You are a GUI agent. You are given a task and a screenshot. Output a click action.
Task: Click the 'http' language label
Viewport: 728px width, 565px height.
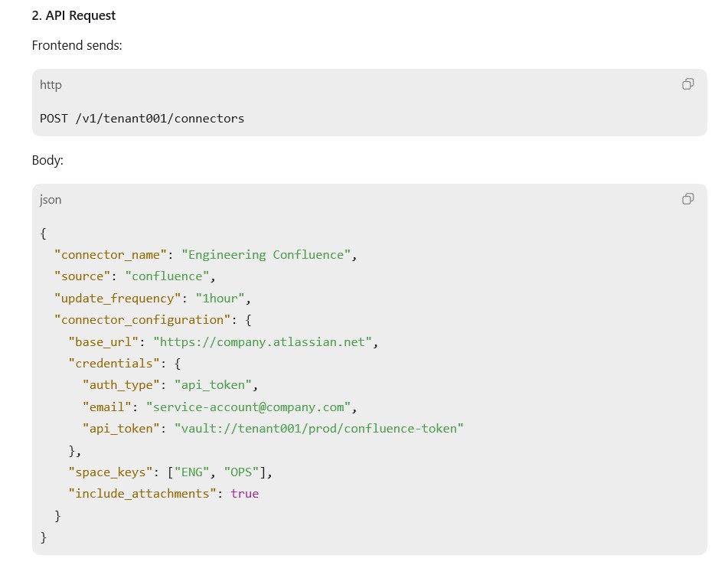click(x=51, y=85)
